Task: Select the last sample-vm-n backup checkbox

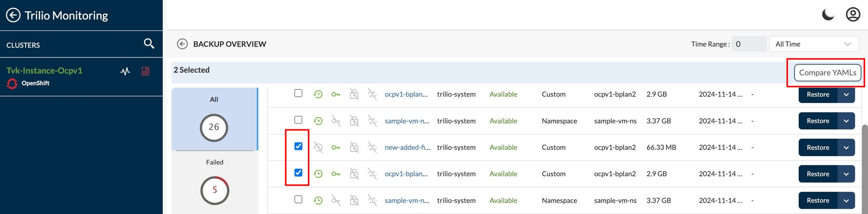Action: (x=298, y=199)
